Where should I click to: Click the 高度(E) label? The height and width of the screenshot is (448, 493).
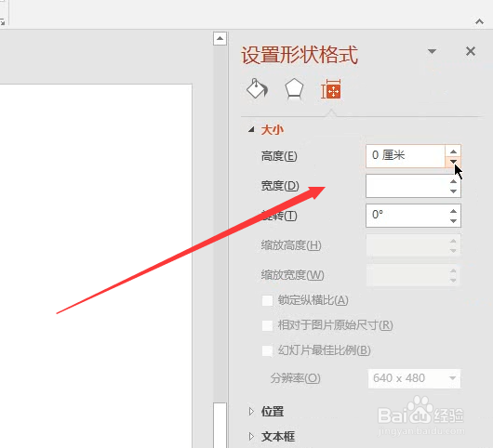pos(279,156)
